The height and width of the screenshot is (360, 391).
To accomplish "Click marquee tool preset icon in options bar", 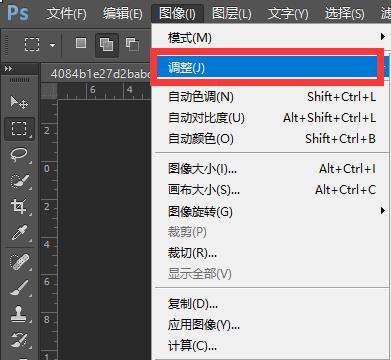I will tap(32, 44).
